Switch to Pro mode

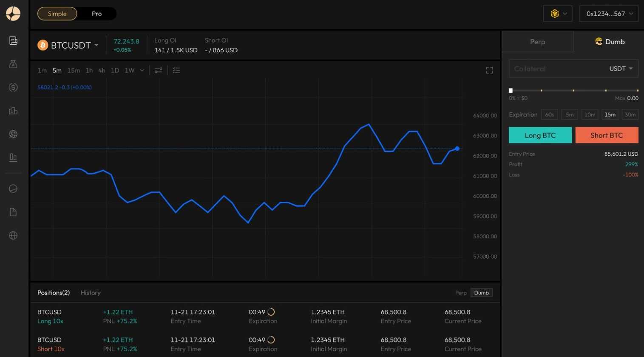pyautogui.click(x=96, y=14)
